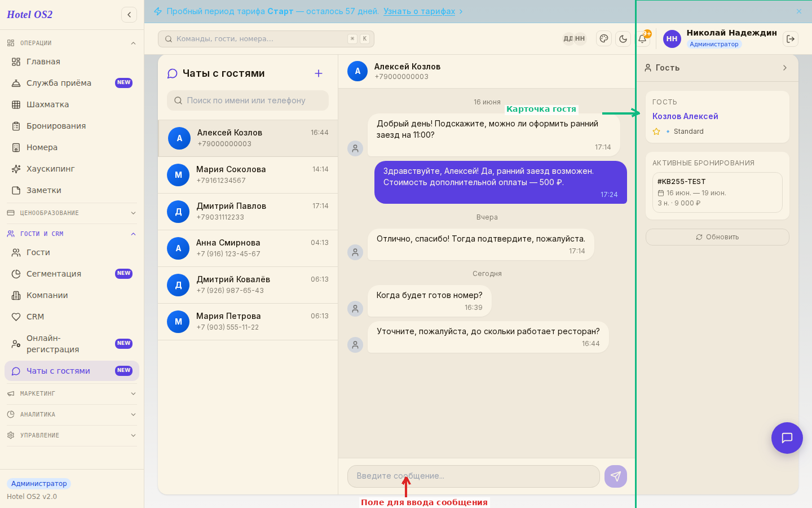Open floating support chat button
Viewport: 812px width, 508px height.
point(787,438)
